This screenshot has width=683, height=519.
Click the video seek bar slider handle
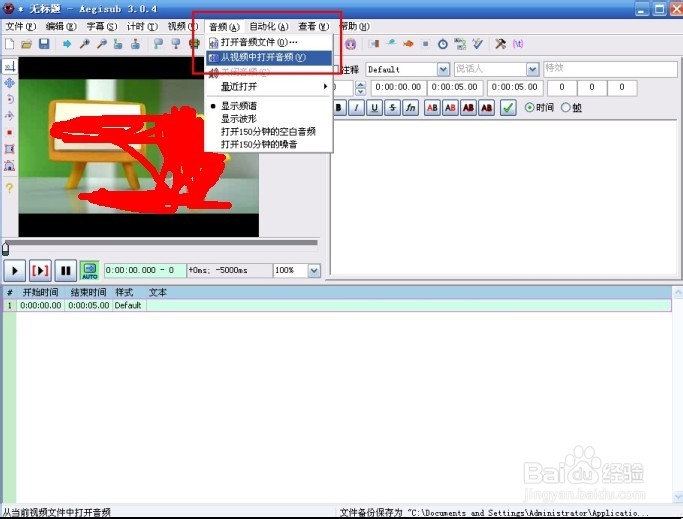(x=5, y=248)
